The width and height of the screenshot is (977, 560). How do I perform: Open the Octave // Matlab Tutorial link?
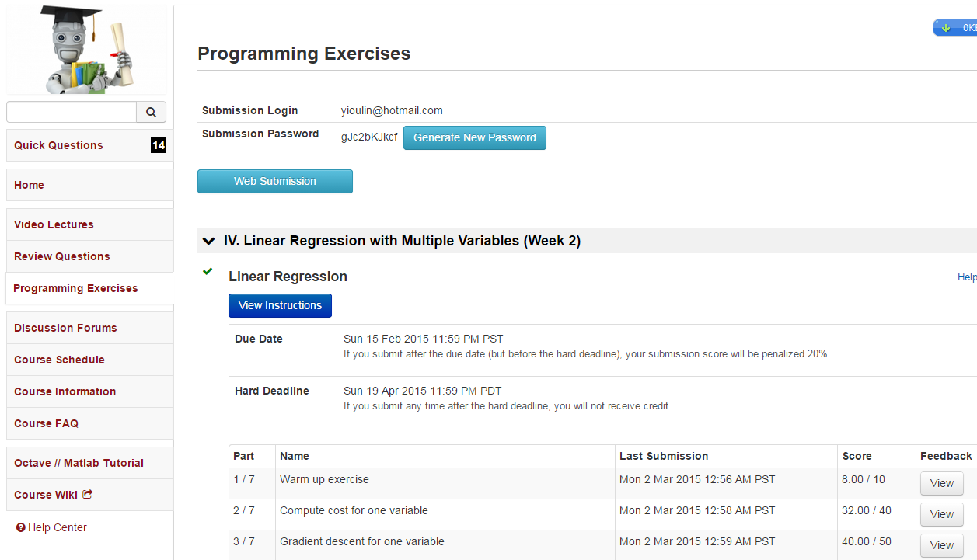pos(79,463)
